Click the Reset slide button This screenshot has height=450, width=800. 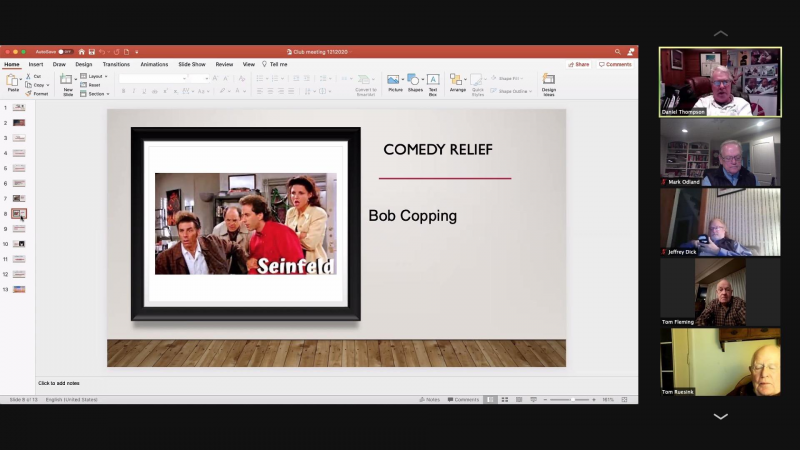pyautogui.click(x=90, y=85)
